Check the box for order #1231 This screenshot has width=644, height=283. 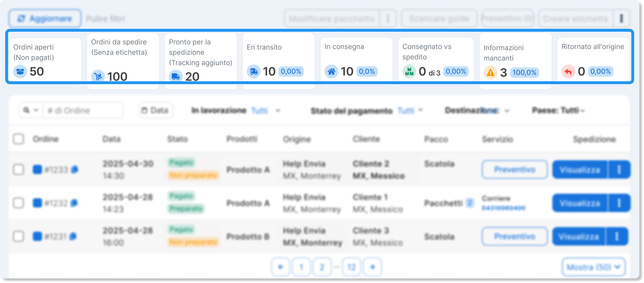click(x=18, y=236)
